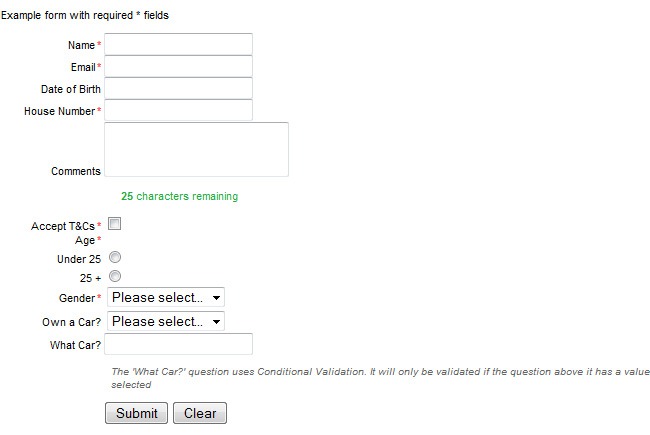This screenshot has width=650, height=435.
Task: Choose the 25 + radio button
Action: point(114,276)
